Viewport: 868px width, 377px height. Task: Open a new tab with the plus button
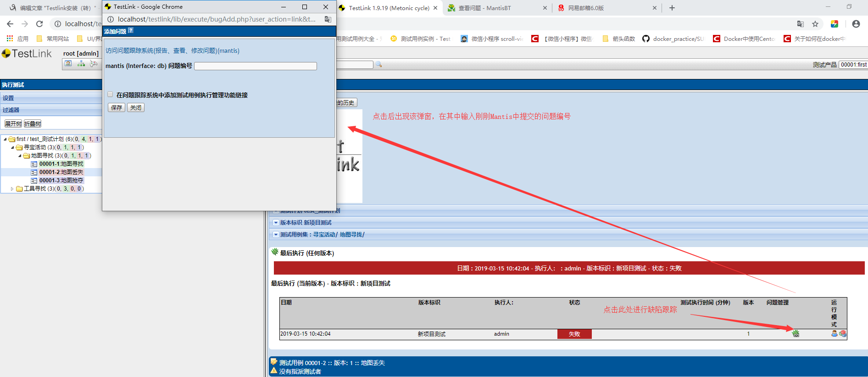click(x=672, y=8)
